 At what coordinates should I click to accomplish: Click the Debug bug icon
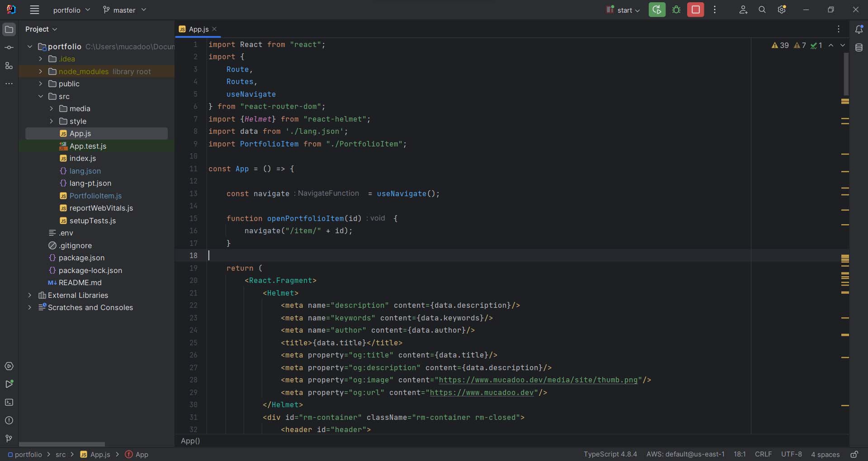(676, 9)
